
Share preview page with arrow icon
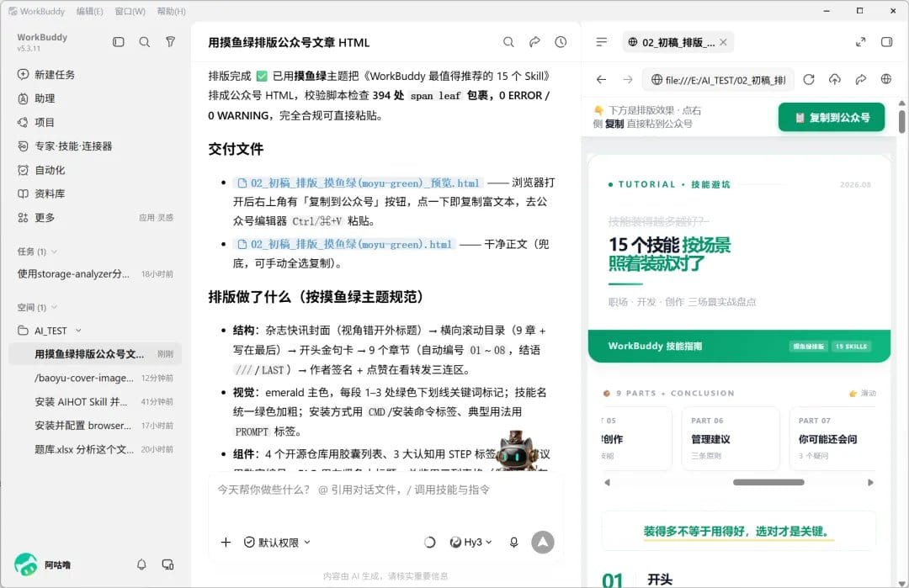tap(860, 79)
